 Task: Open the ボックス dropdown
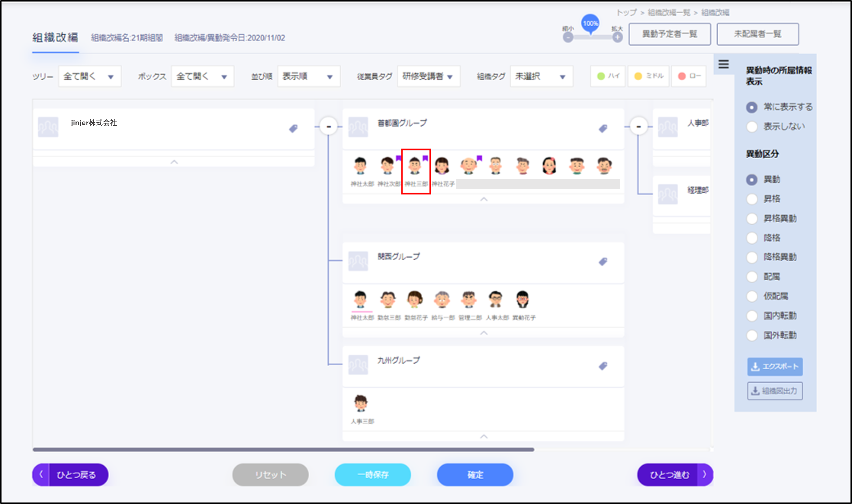click(x=203, y=76)
